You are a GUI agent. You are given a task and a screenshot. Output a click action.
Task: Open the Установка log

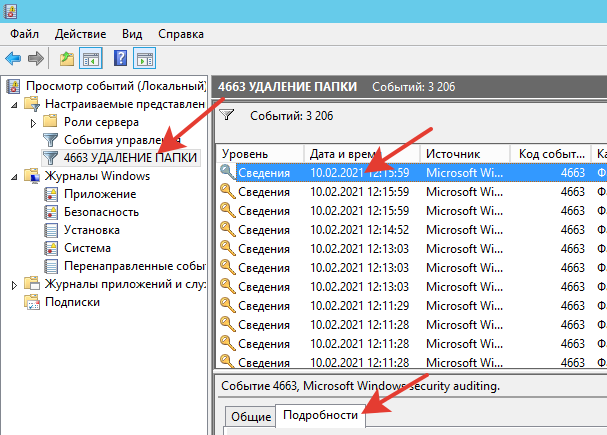click(92, 230)
